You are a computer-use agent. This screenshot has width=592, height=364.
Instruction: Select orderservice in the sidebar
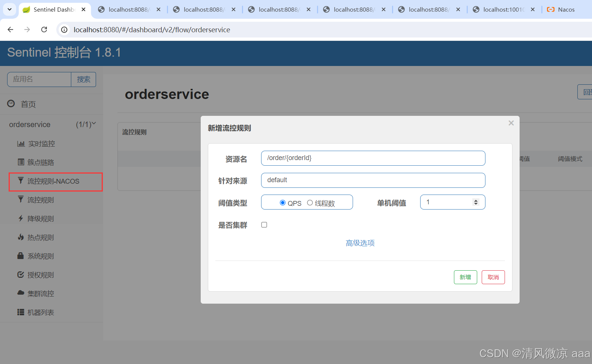(x=30, y=124)
